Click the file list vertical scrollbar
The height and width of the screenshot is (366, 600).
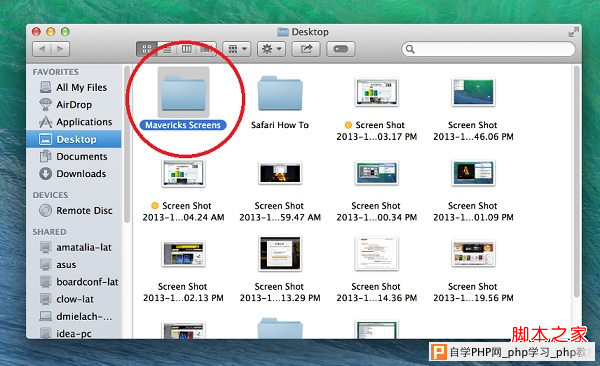577,181
